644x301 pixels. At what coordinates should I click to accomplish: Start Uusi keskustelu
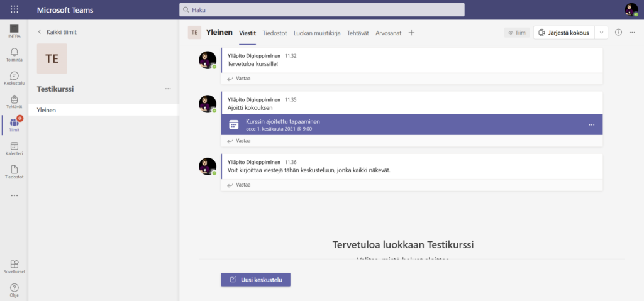pos(255,280)
